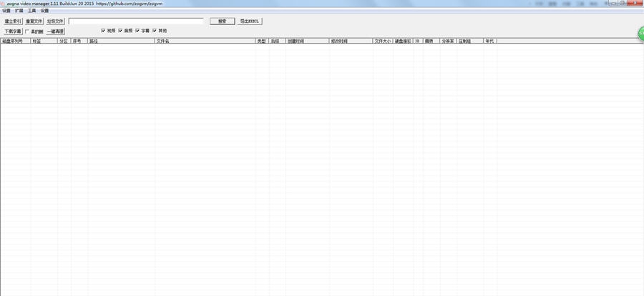
Task: Open the last menu item after 工具
Action: click(44, 11)
